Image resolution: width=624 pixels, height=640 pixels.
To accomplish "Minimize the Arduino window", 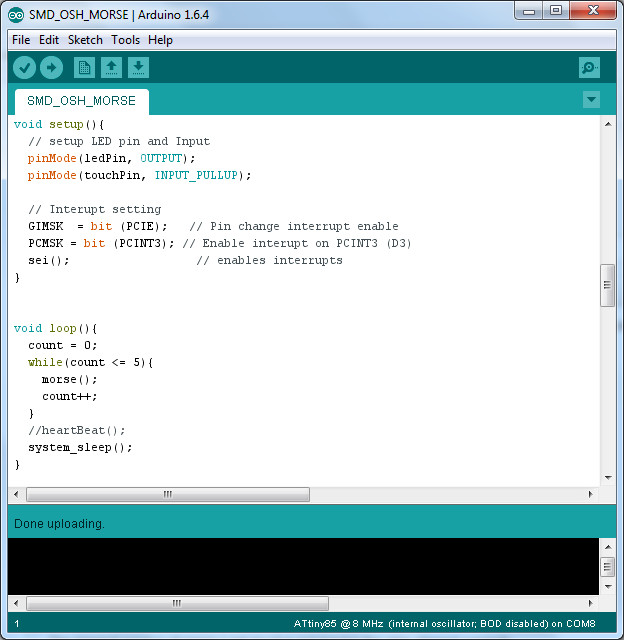I will [529, 11].
